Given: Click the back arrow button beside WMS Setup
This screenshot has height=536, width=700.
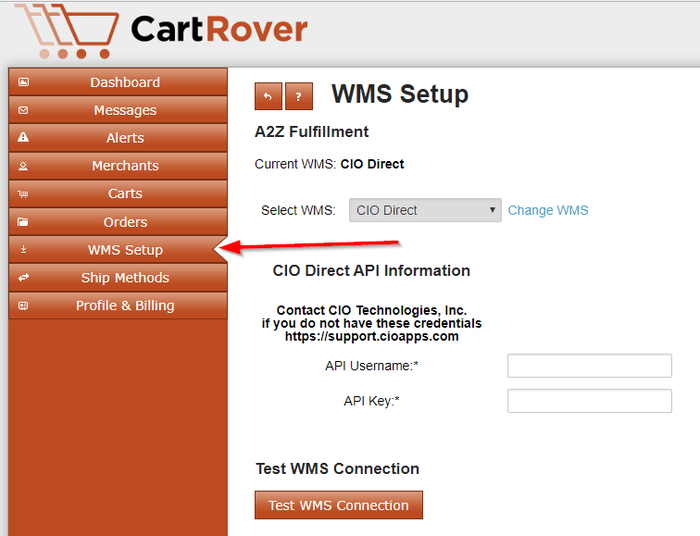Looking at the screenshot, I should [x=268, y=96].
